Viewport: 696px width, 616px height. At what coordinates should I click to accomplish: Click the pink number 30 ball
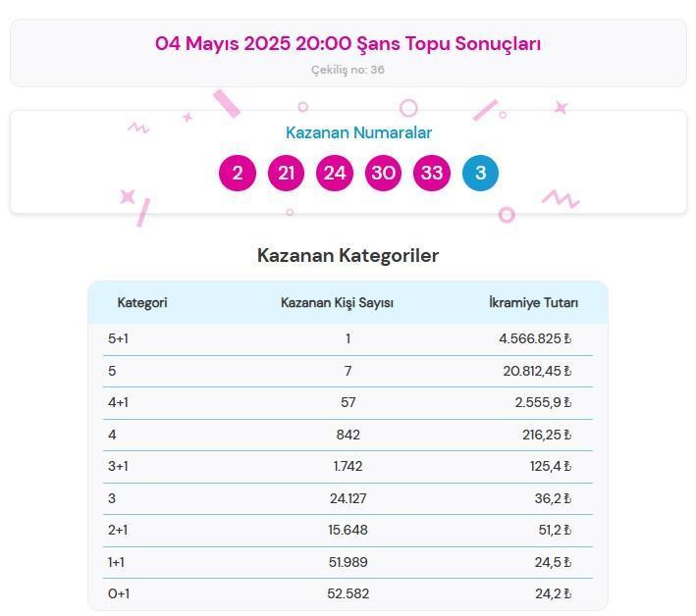point(383,174)
